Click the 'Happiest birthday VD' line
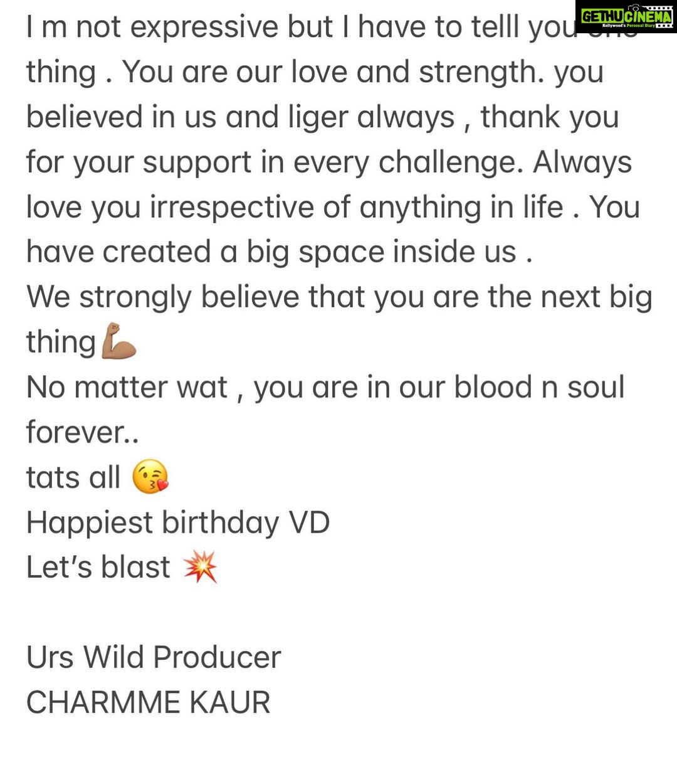The width and height of the screenshot is (677, 784). tap(178, 522)
